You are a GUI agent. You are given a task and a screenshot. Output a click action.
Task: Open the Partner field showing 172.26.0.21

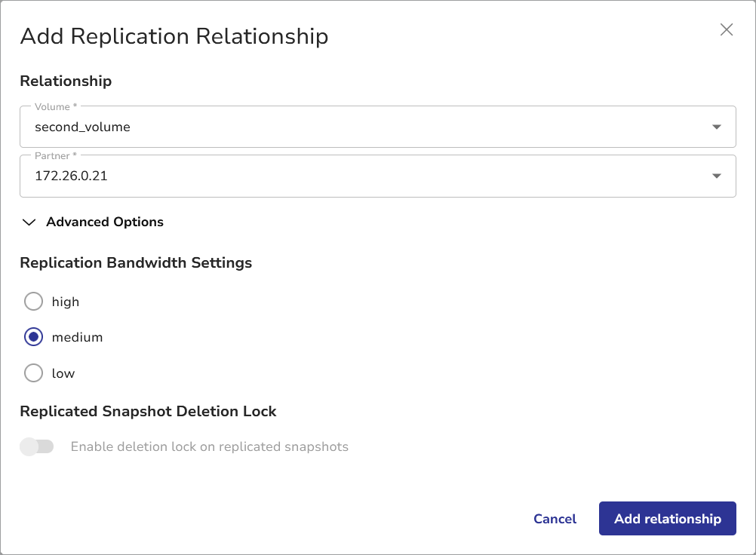tap(362, 176)
